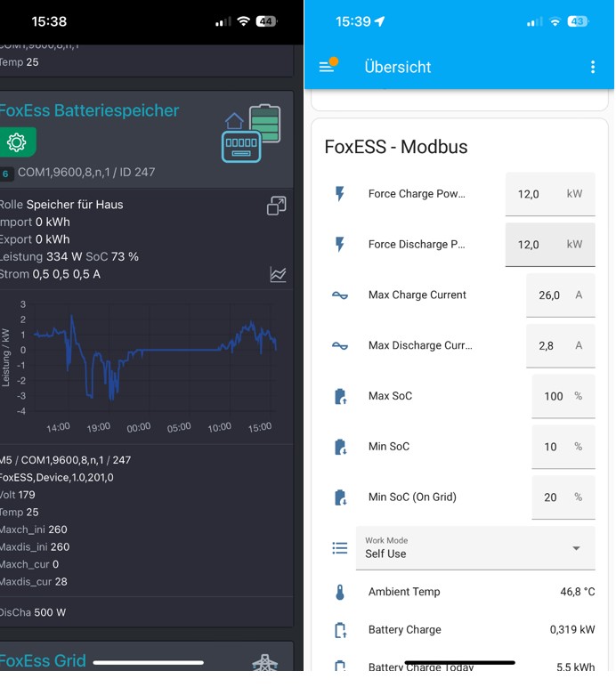Click the Max SoC battery icon
Image resolution: width=616 pixels, height=687 pixels.
(x=340, y=396)
